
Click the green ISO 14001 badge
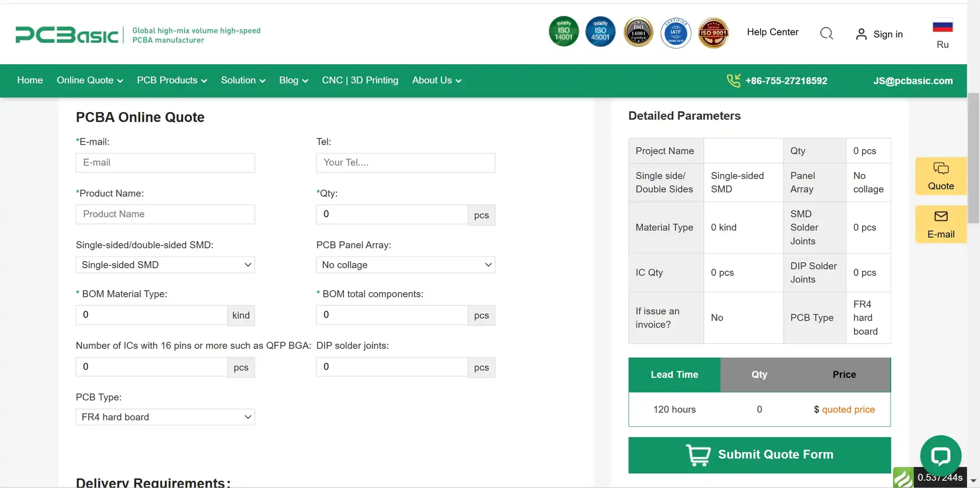click(x=563, y=32)
